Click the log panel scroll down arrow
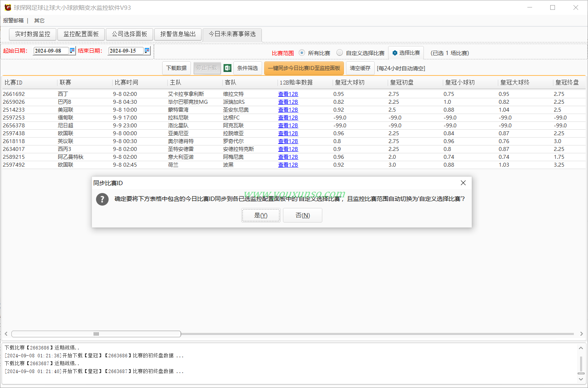Viewport: 588px width, 388px height. (x=581, y=379)
